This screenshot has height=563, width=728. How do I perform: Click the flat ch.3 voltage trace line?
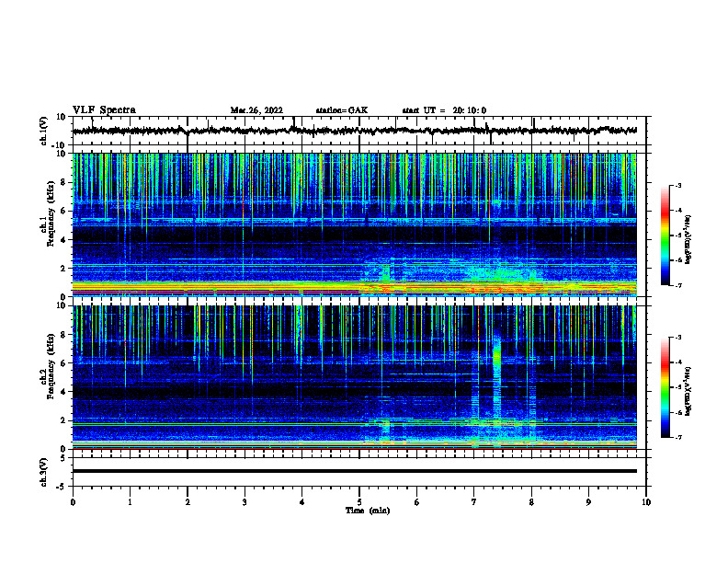(355, 471)
